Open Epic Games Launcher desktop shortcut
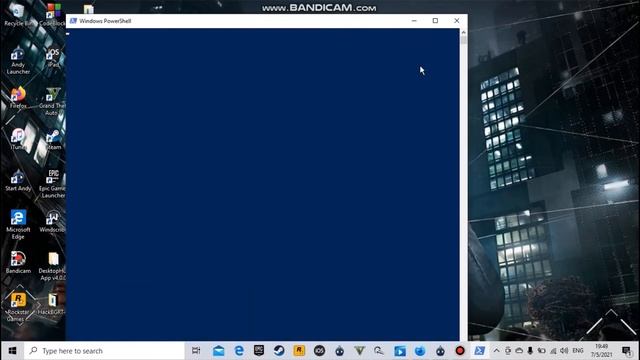640x360 pixels. tap(52, 184)
